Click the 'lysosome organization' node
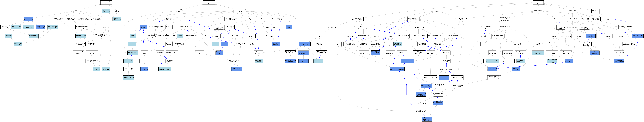 (x=492, y=61)
